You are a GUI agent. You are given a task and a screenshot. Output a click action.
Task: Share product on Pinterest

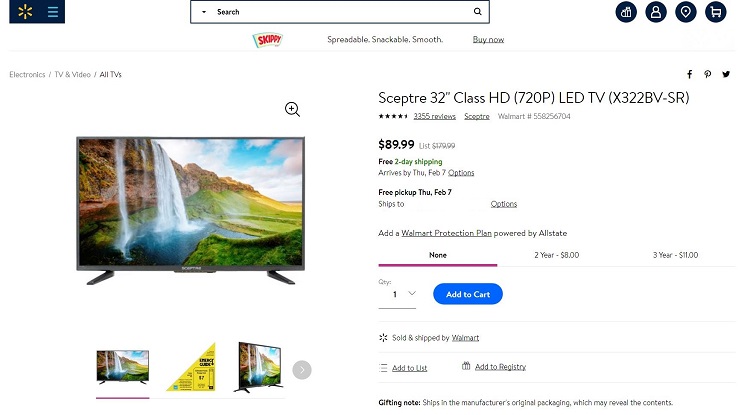click(x=707, y=74)
